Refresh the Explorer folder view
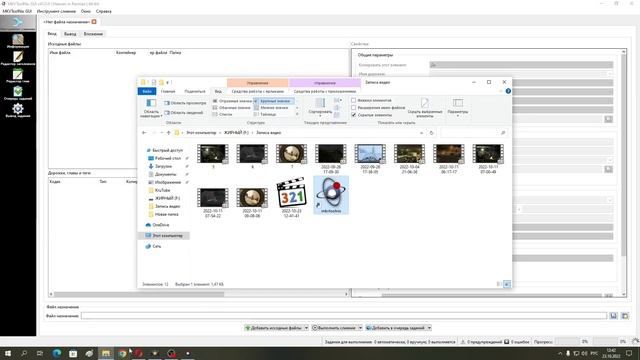Image resolution: width=640 pixels, height=360 pixels. [x=431, y=133]
